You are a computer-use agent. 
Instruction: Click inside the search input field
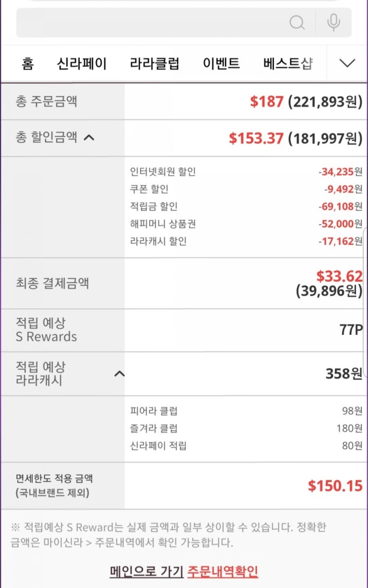[x=149, y=22]
